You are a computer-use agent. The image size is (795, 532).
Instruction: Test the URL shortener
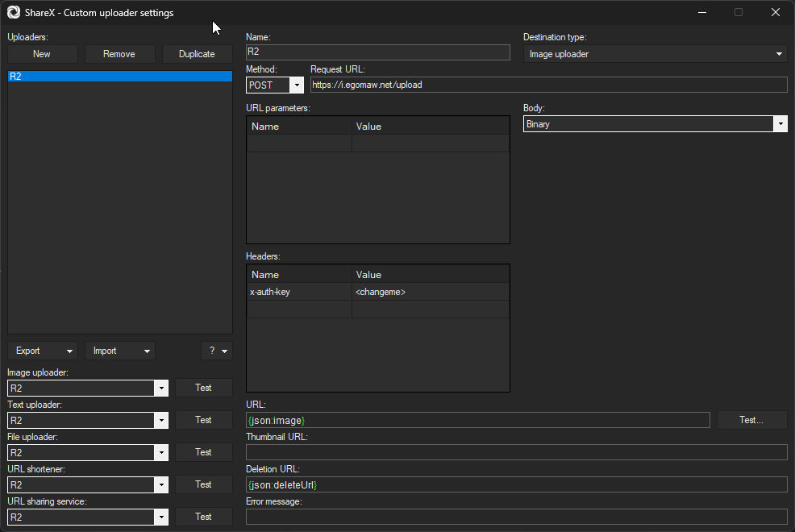pos(204,484)
